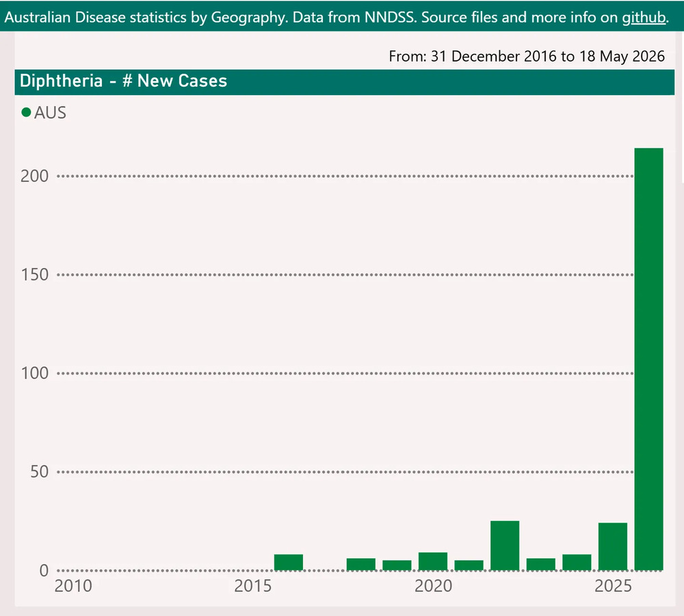Image resolution: width=684 pixels, height=616 pixels.
Task: Select the 2025 bar in the chart
Action: pyautogui.click(x=613, y=546)
